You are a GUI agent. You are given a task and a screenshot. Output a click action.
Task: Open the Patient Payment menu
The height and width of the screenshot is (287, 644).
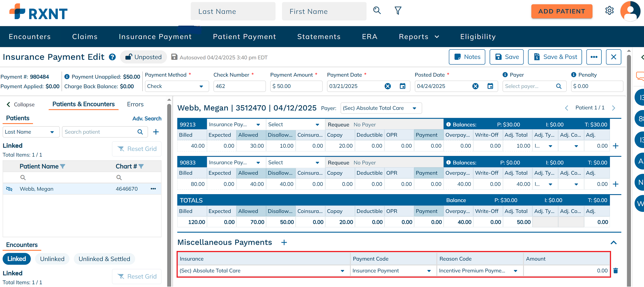245,37
